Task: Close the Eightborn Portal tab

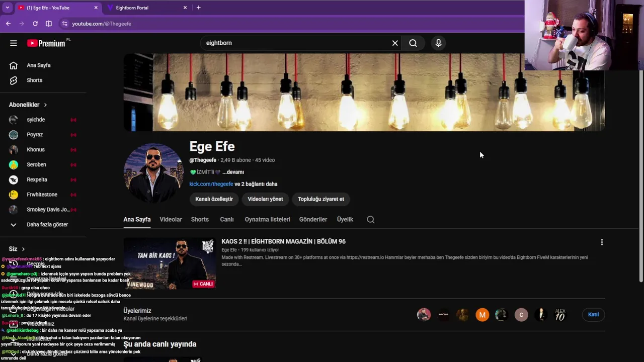Action: click(185, 8)
